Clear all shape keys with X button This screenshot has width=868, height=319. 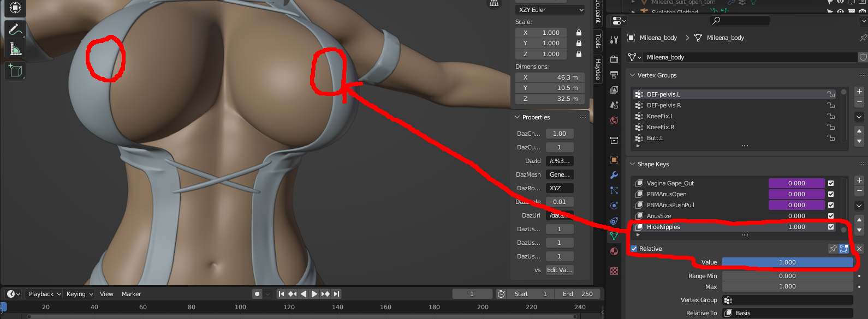click(859, 249)
